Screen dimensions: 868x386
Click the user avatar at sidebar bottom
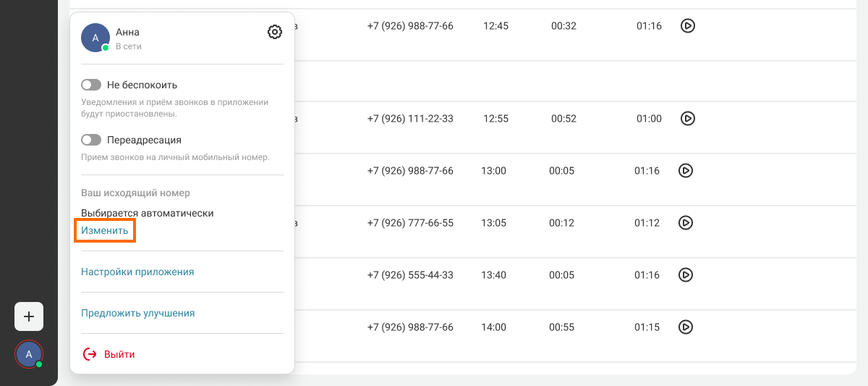pos(29,354)
